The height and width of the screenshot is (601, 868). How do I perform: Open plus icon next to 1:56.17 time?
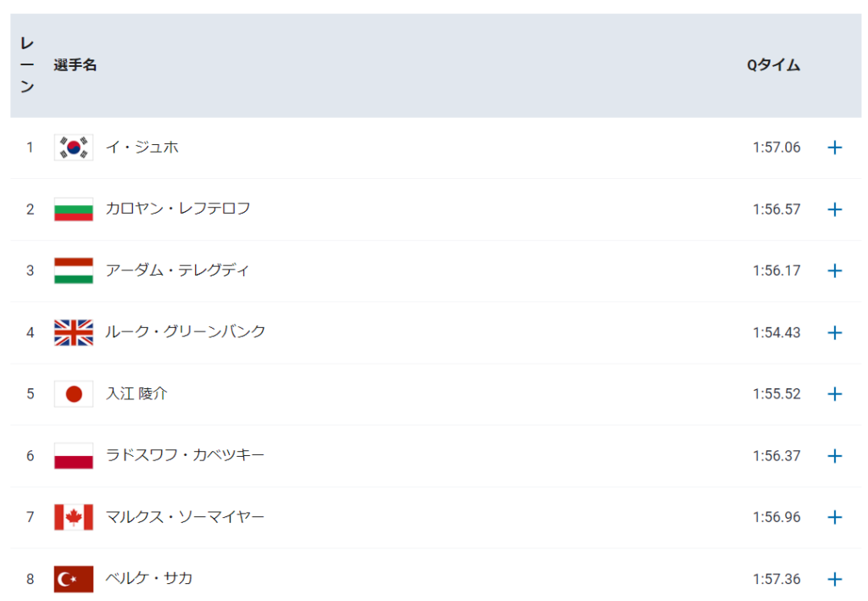834,270
